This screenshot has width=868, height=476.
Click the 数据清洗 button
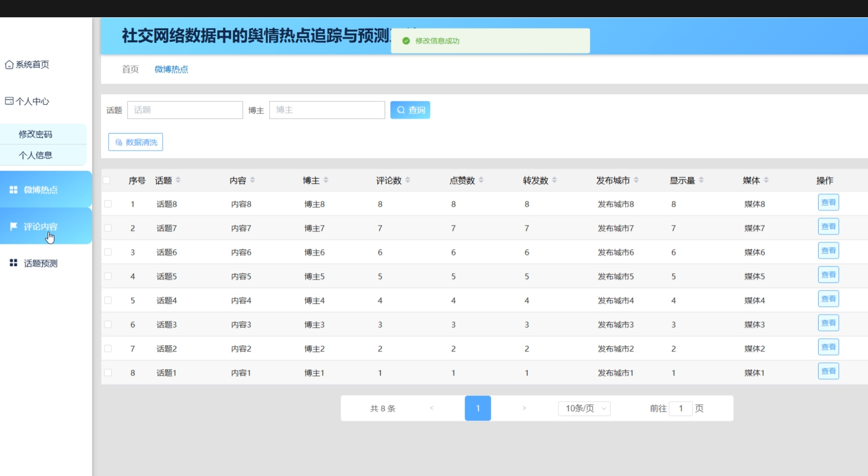[136, 142]
